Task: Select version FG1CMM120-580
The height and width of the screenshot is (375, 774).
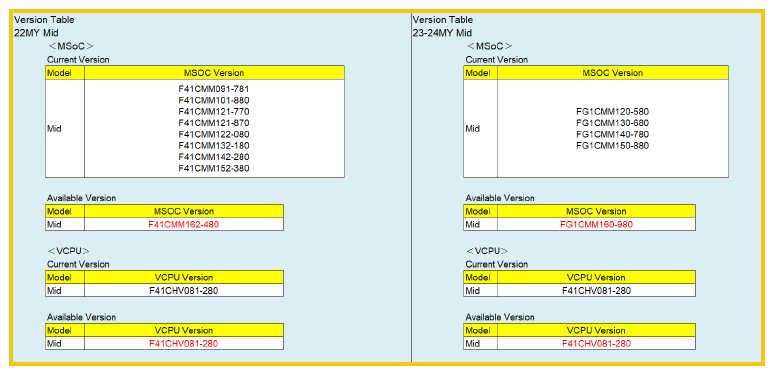Action: click(613, 112)
